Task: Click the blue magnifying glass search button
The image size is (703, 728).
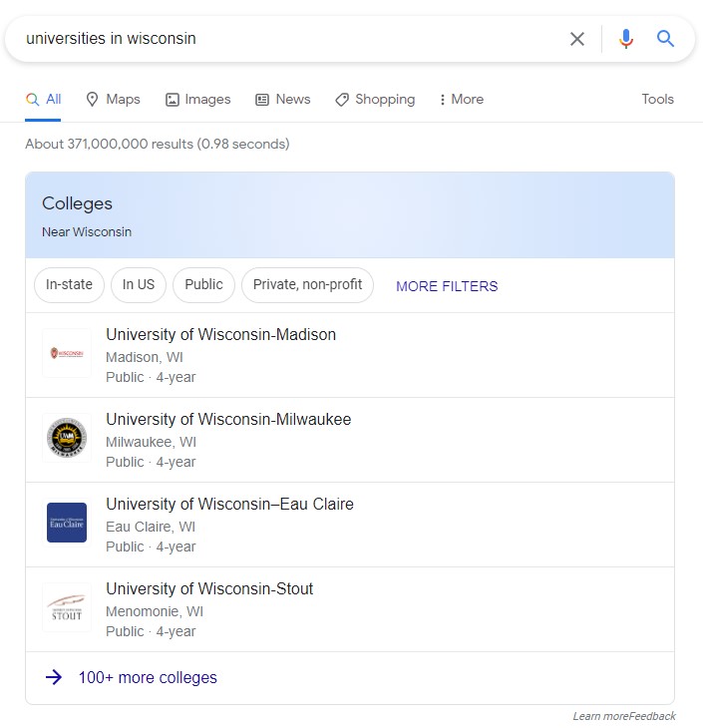Action: [x=666, y=39]
